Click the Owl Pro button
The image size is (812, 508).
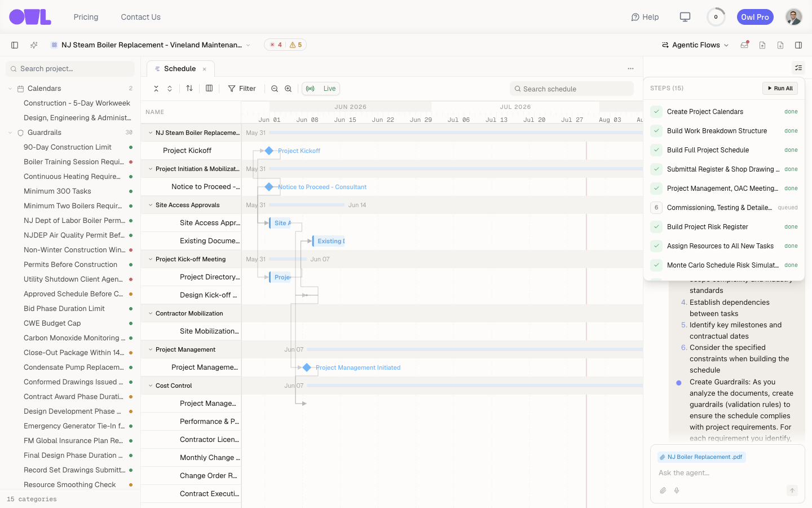point(755,17)
